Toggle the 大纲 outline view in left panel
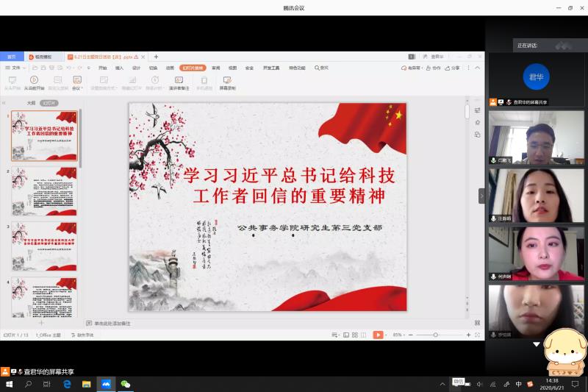This screenshot has width=588, height=392. pos(31,103)
